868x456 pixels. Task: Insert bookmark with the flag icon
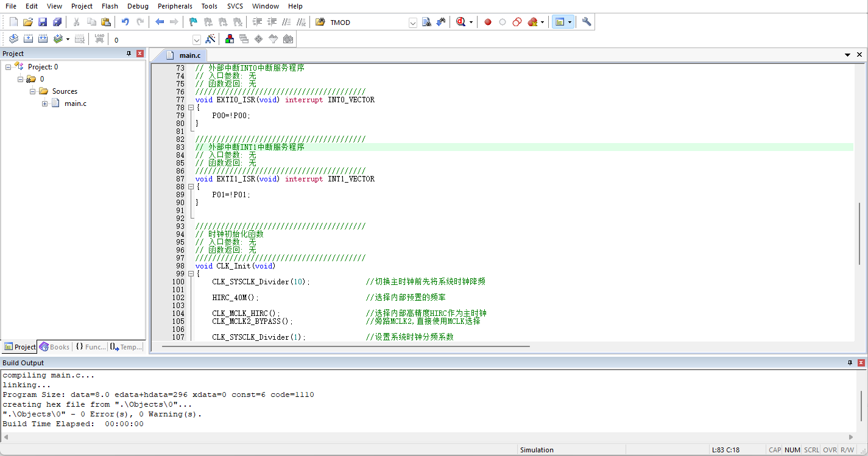(193, 22)
